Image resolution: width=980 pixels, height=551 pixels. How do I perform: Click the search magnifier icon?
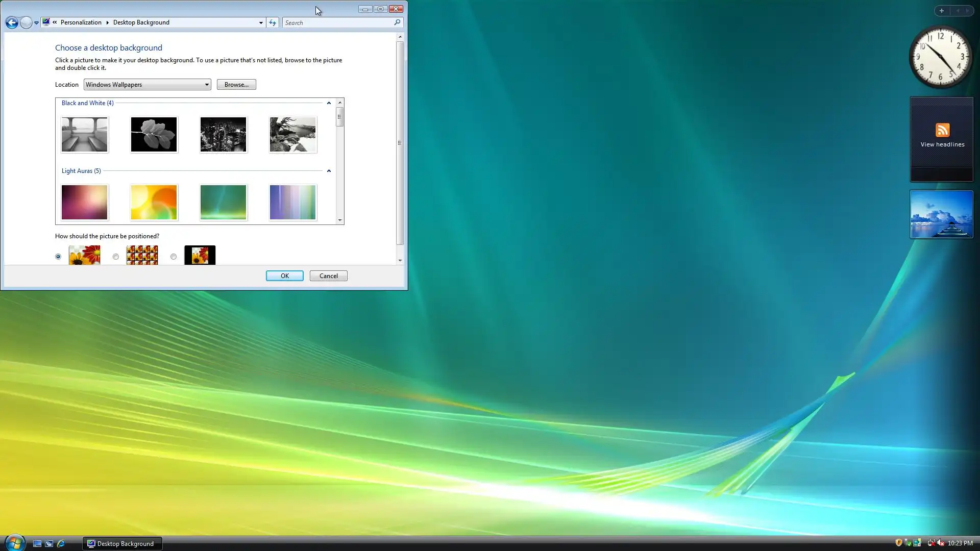pyautogui.click(x=397, y=22)
